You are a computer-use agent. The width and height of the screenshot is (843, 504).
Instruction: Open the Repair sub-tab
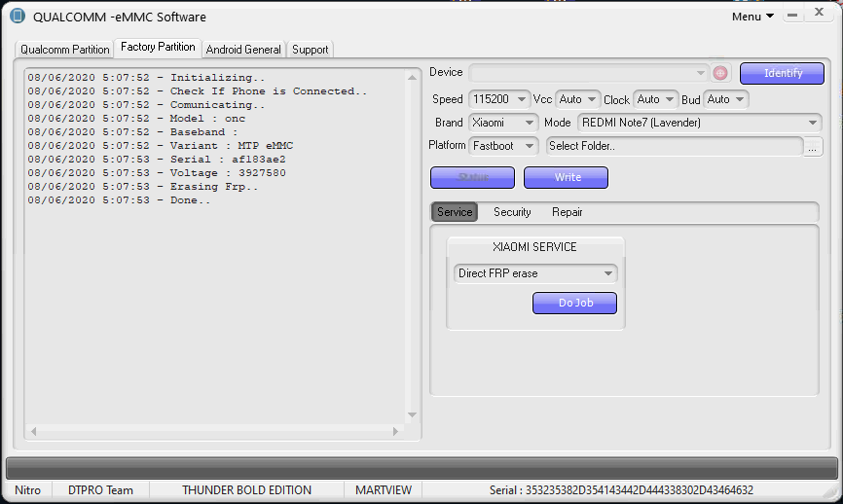[x=568, y=212]
